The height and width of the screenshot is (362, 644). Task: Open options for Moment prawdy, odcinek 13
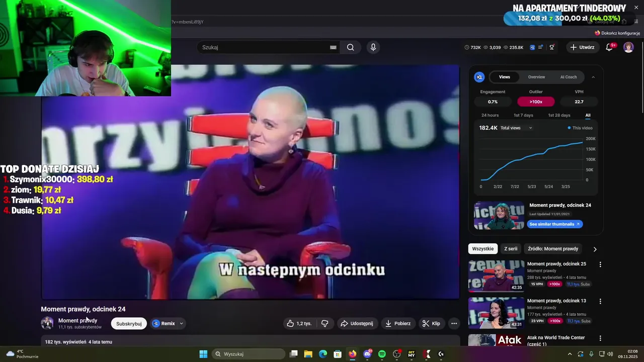pyautogui.click(x=600, y=301)
